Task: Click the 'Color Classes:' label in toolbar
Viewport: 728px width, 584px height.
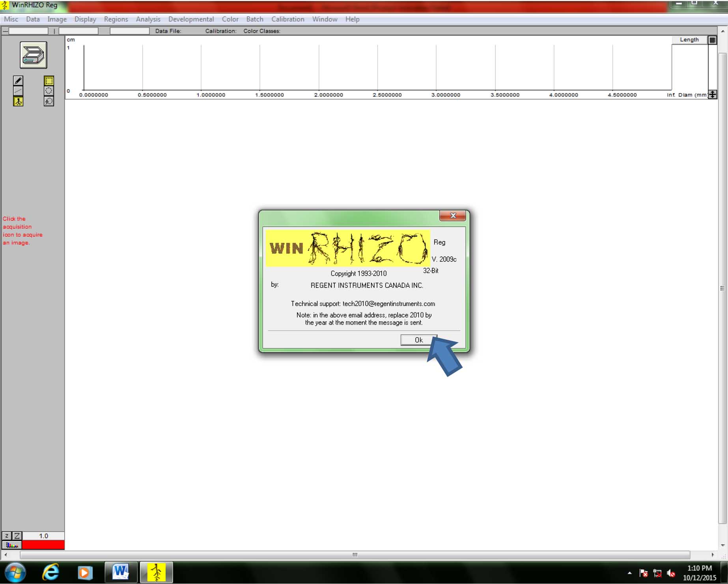Action: click(262, 31)
